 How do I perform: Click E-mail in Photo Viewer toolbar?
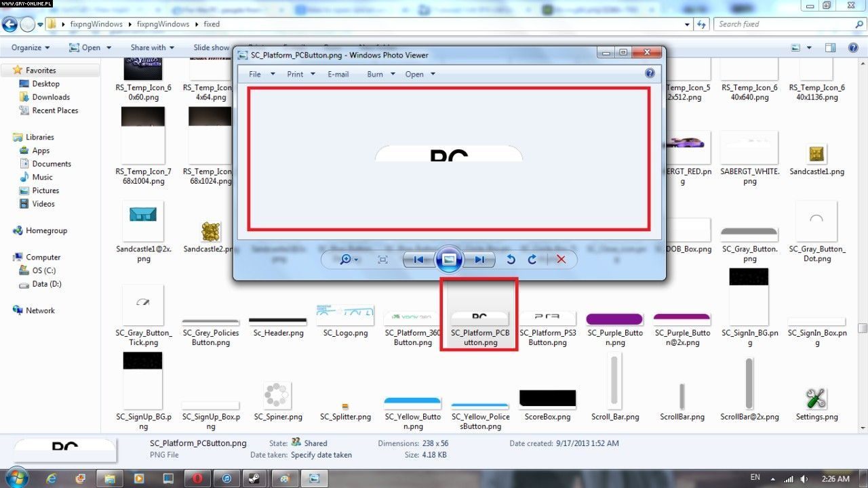tap(338, 75)
